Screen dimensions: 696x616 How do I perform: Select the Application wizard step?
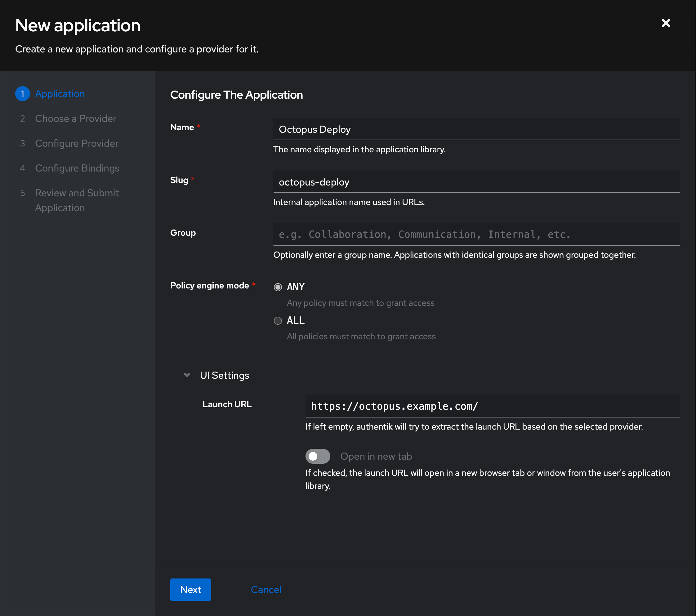(60, 94)
